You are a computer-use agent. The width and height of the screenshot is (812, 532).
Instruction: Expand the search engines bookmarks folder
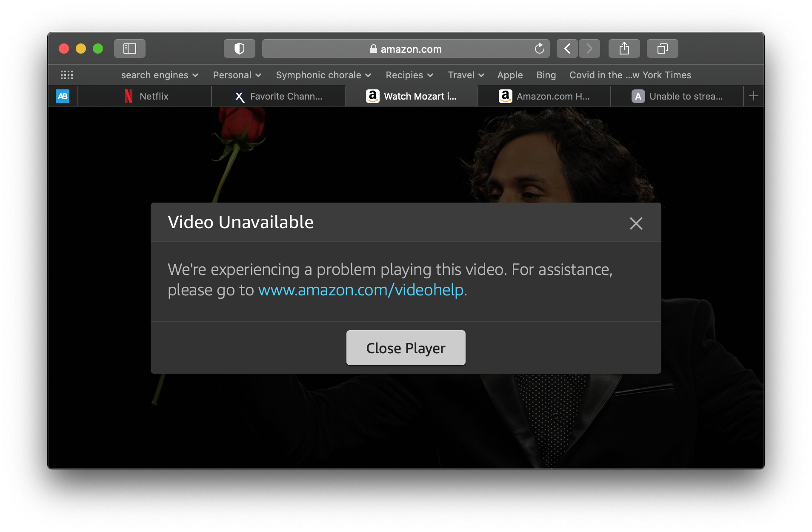coord(159,75)
